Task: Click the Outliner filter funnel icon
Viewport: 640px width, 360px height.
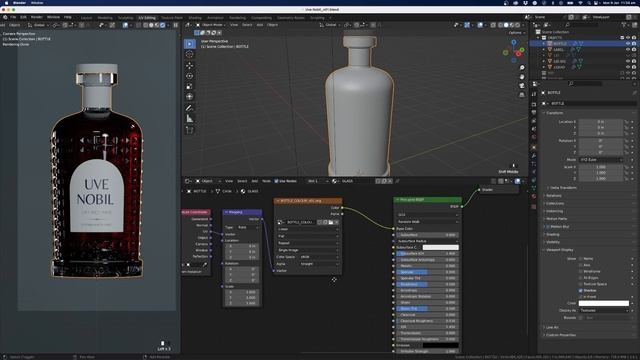Action: point(624,25)
